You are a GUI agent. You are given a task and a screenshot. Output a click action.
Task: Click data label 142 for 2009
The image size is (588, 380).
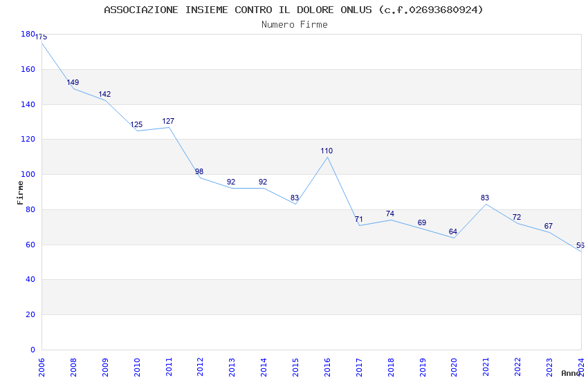(x=104, y=94)
